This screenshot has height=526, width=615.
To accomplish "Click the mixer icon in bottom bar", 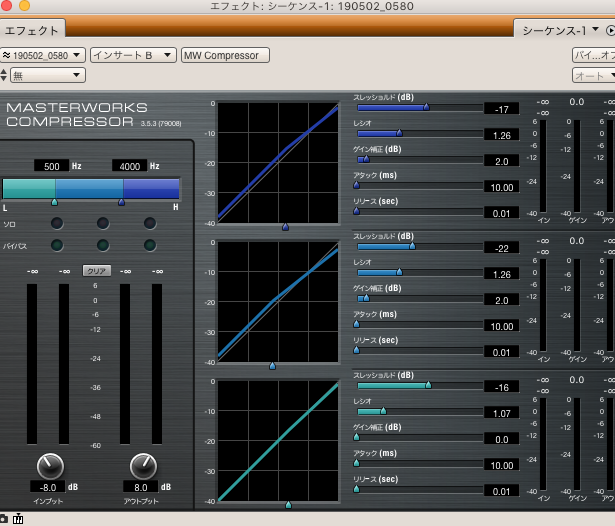I will [18, 519].
